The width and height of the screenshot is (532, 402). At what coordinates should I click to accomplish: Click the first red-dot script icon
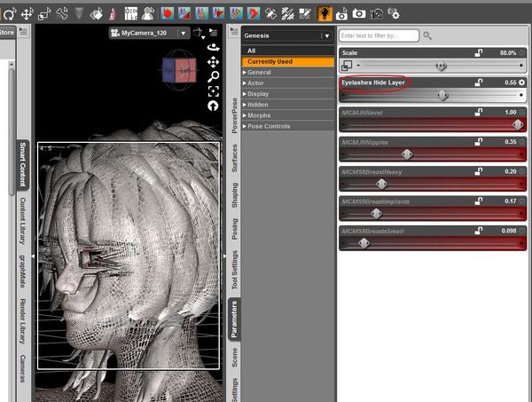[x=168, y=14]
